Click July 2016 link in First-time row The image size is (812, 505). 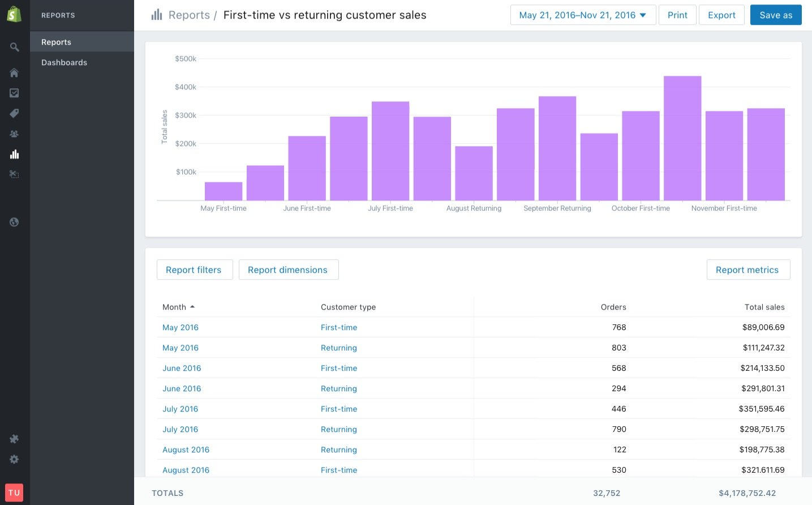180,409
